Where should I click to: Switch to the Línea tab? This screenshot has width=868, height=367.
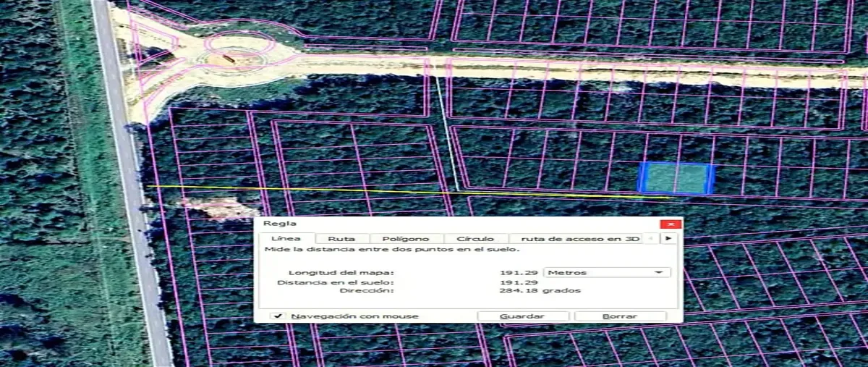[286, 238]
